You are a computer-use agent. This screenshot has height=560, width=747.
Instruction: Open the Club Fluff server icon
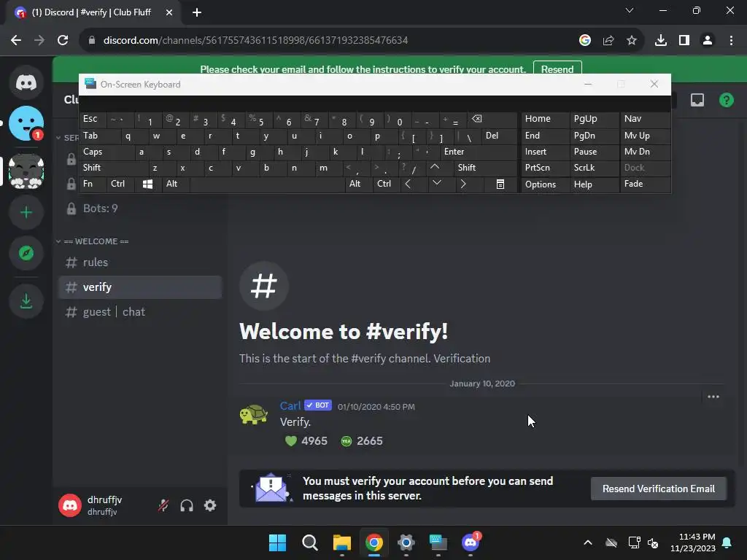(26, 171)
